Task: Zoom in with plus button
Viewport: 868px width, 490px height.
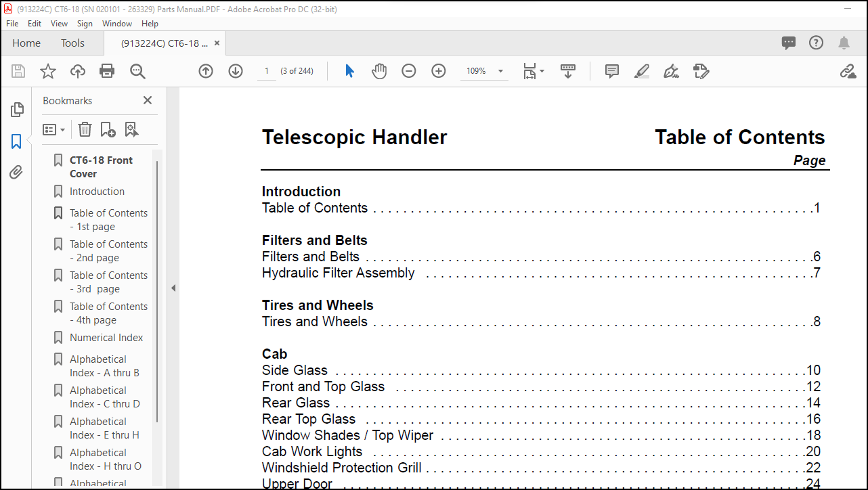Action: [x=439, y=71]
